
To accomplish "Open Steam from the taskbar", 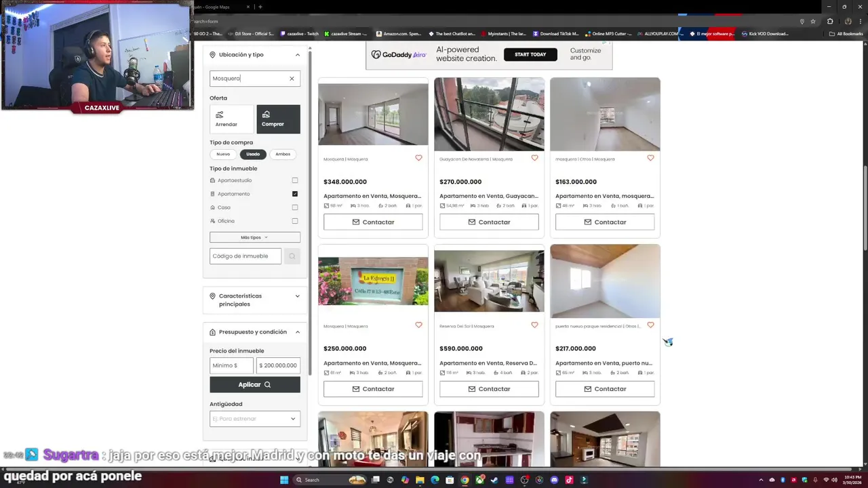I will 494,480.
